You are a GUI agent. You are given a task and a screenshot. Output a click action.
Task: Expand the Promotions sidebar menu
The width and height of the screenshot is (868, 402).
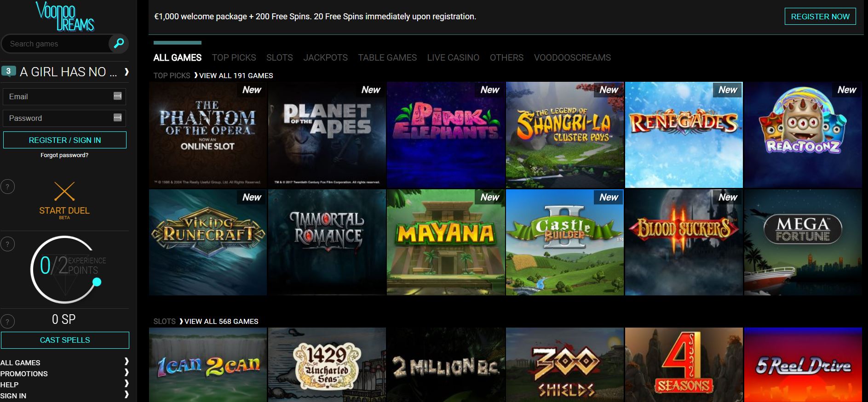126,373
